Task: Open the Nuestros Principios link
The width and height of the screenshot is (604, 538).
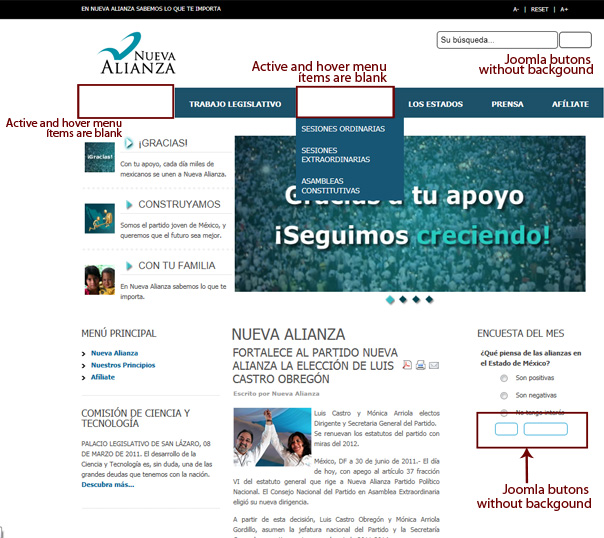Action: [123, 365]
